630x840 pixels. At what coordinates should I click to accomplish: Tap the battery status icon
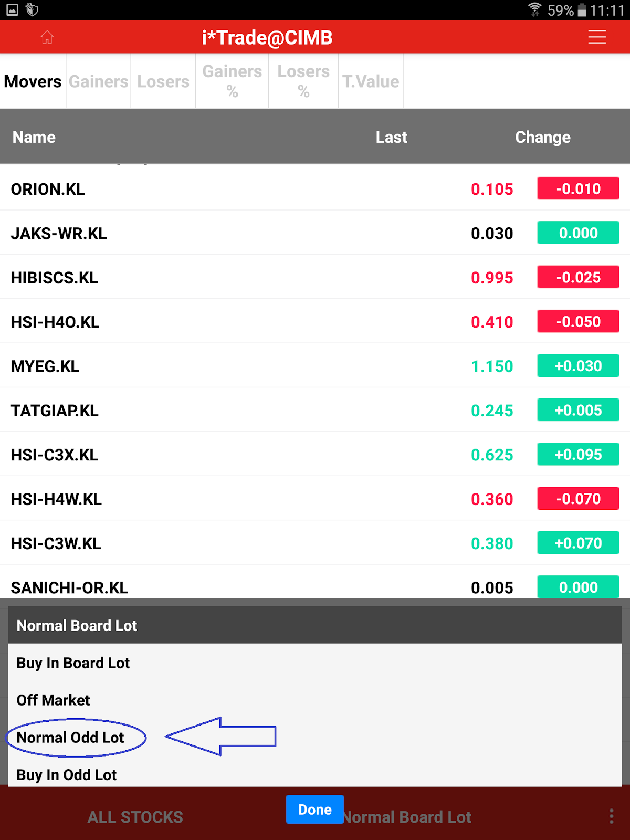582,10
